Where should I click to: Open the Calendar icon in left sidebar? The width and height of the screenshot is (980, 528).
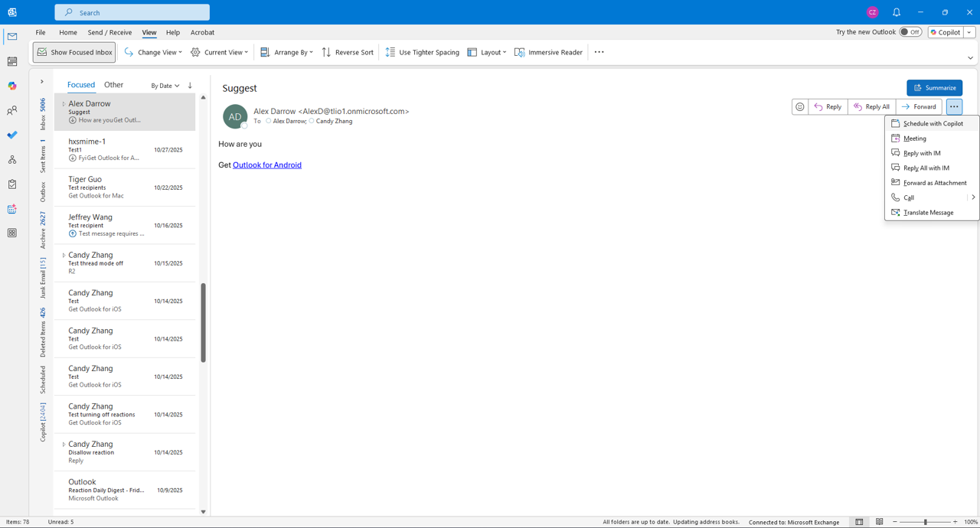[x=12, y=61]
